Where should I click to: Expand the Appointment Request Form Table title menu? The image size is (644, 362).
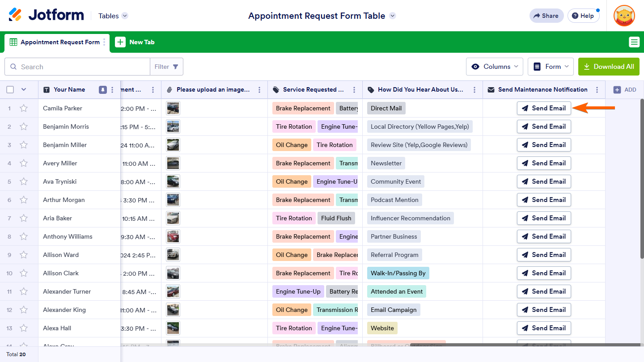pos(392,16)
